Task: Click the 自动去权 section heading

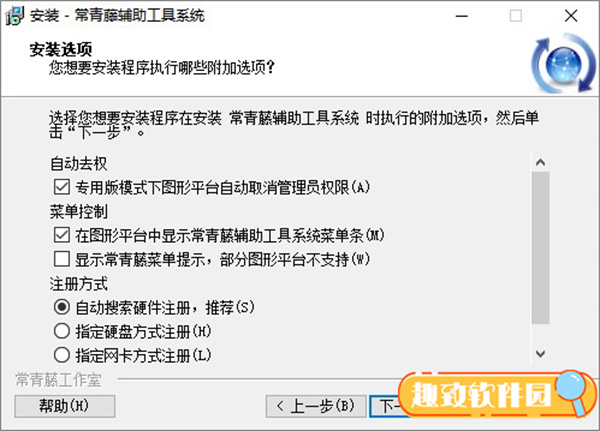Action: pos(79,164)
